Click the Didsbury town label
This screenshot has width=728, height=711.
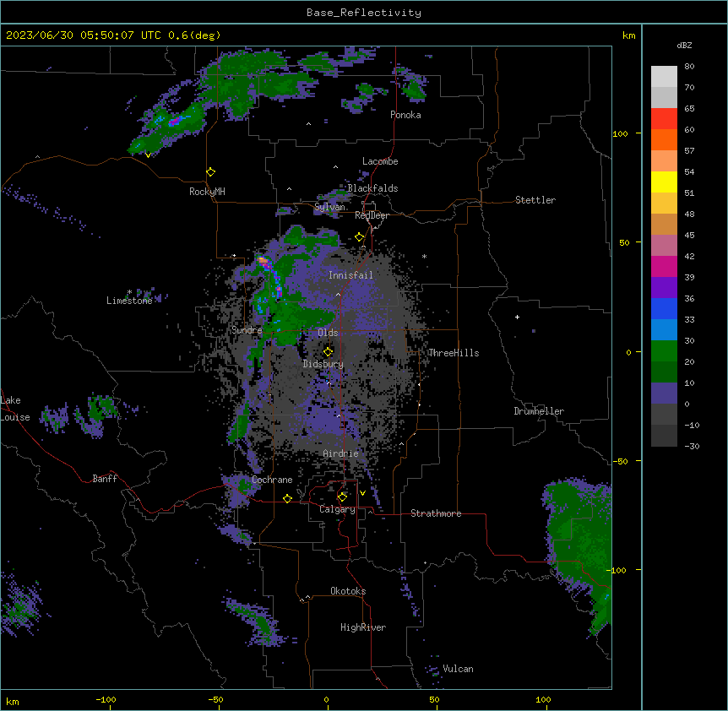(323, 364)
